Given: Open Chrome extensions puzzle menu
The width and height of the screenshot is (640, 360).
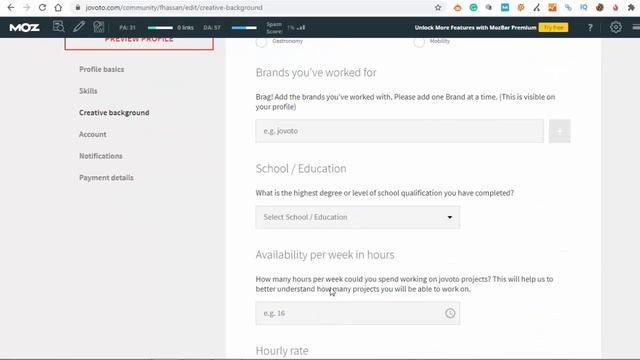Looking at the screenshot, I should (x=631, y=7).
